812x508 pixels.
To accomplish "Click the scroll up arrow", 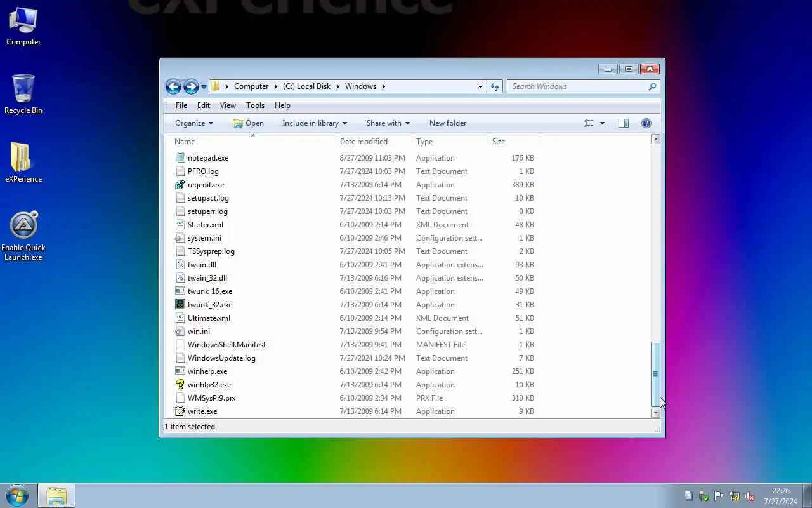I will click(x=656, y=139).
